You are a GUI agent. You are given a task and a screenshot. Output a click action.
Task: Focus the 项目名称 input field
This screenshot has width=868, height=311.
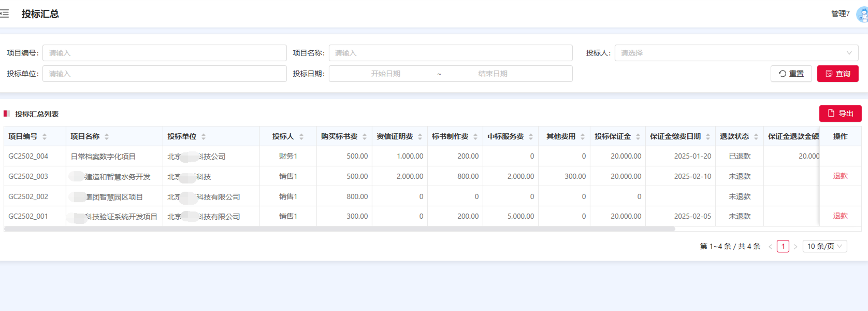click(x=451, y=53)
